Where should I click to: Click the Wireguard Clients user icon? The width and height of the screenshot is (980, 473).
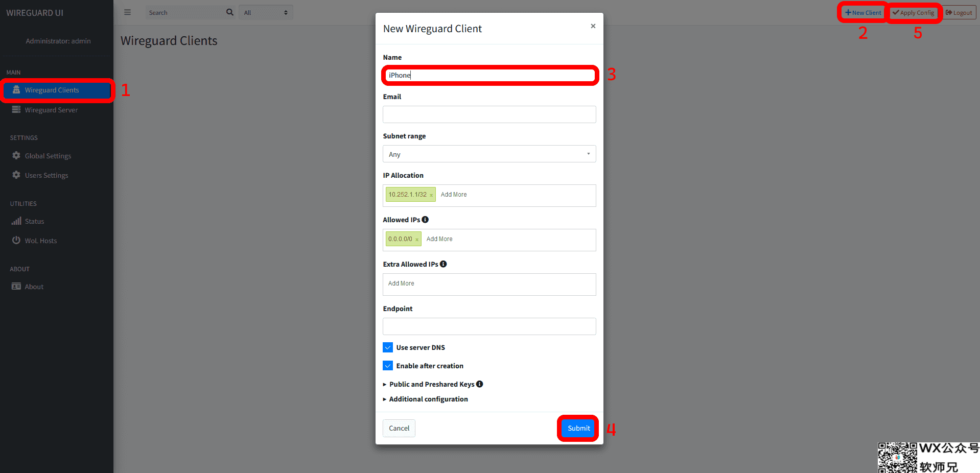(16, 89)
